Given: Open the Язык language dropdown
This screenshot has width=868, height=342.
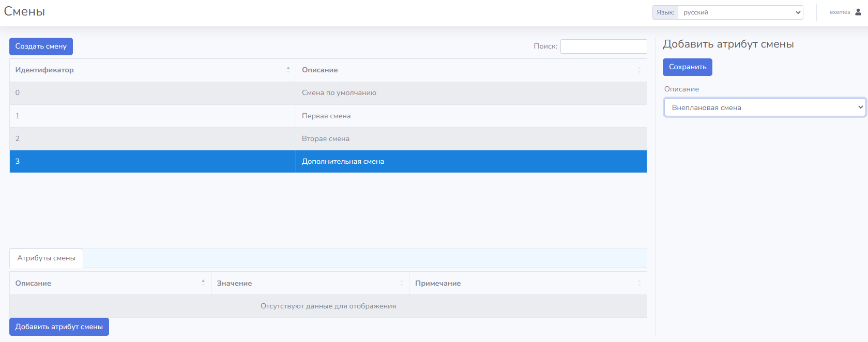Looking at the screenshot, I should (740, 12).
